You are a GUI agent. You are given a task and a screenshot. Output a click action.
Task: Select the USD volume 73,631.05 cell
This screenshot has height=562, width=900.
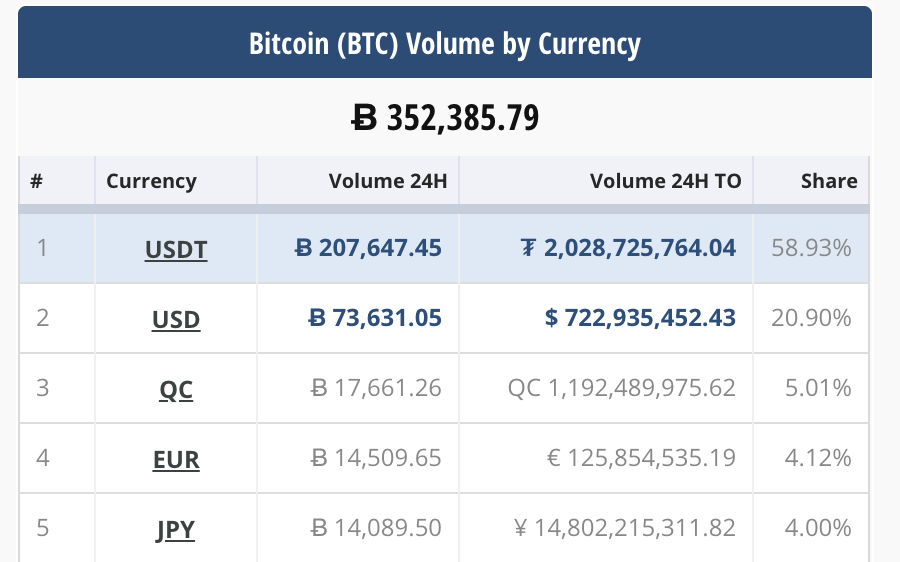point(374,318)
